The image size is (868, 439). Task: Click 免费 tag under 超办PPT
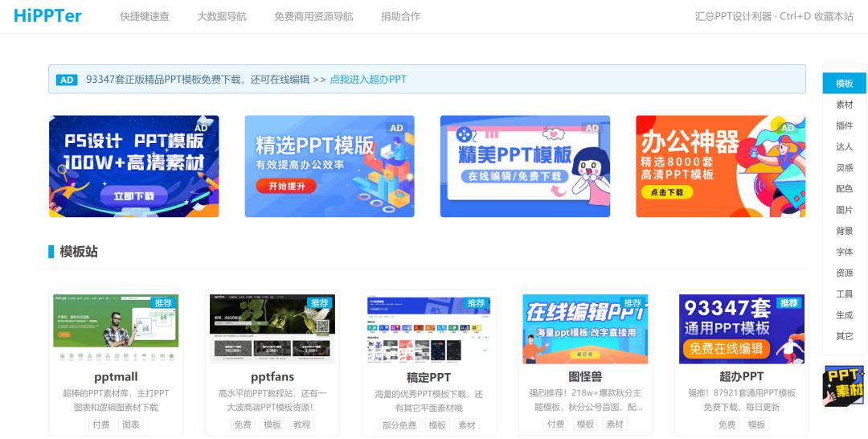tap(727, 425)
